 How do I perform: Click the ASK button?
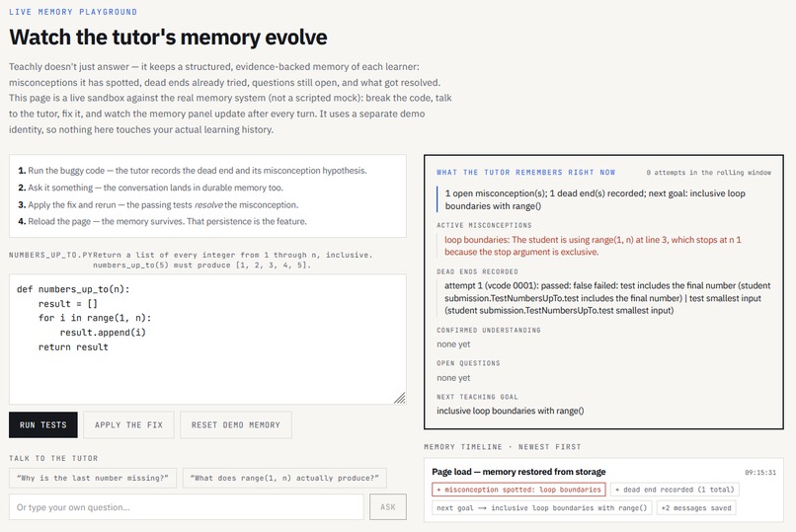(388, 506)
